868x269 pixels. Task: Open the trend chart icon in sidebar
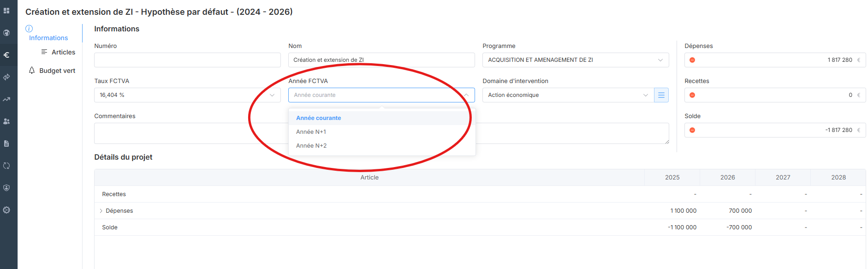tap(6, 99)
